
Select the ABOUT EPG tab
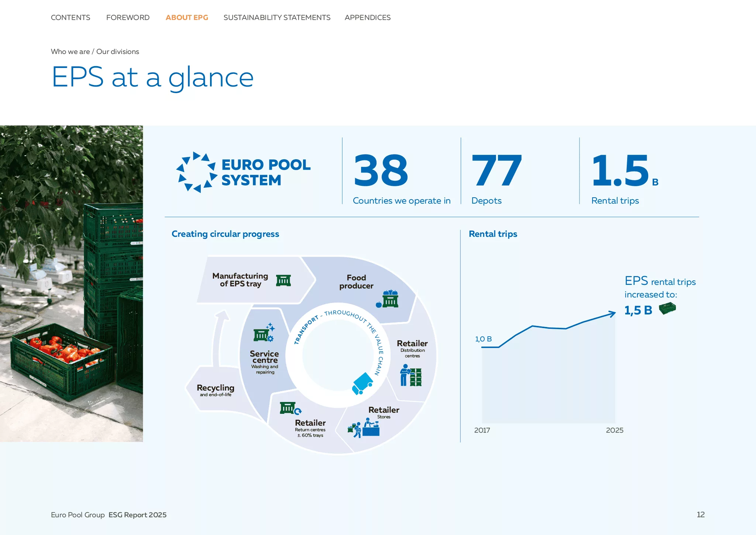click(187, 17)
